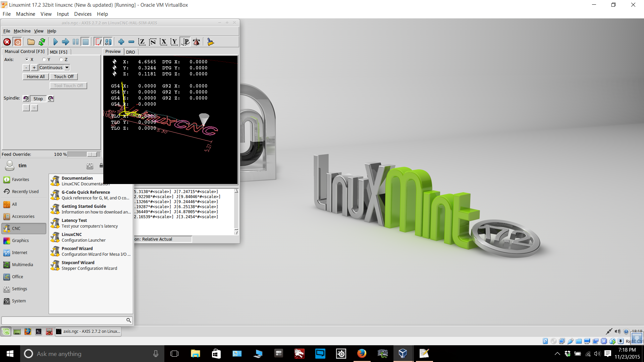
Task: Select Manual Control [F3] tab
Action: click(x=24, y=52)
